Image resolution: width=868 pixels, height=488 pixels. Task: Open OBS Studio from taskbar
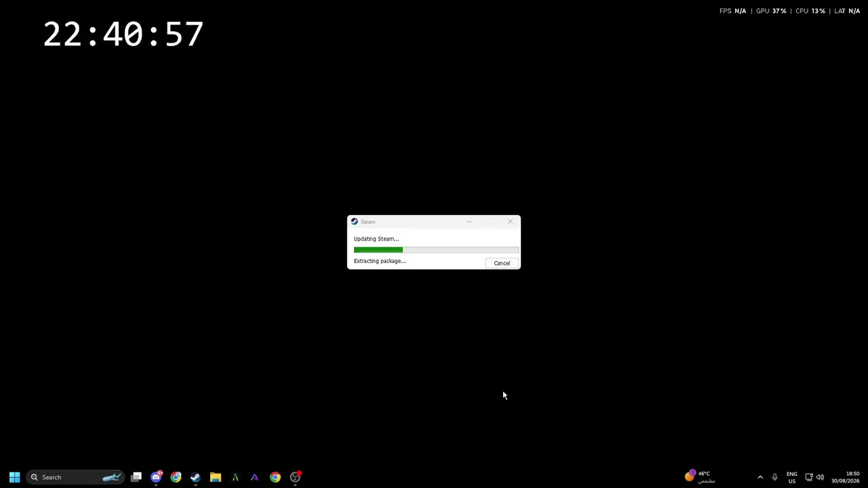[295, 477]
